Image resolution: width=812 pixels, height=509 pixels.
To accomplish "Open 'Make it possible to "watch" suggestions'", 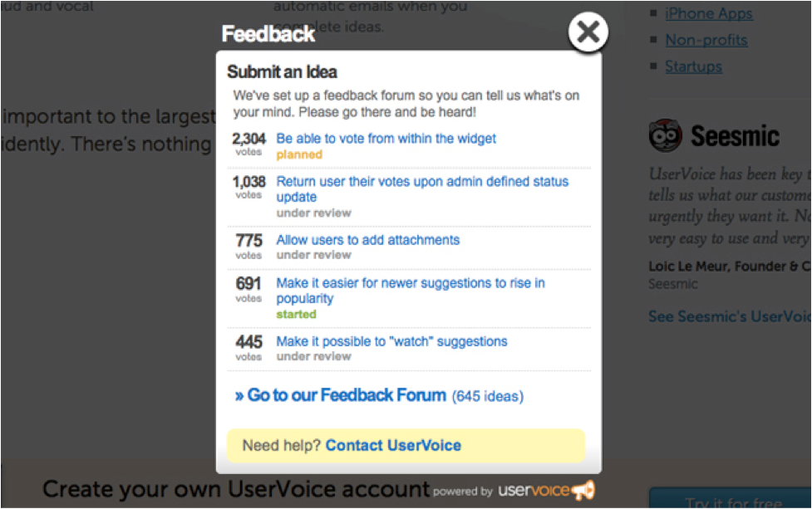I will [x=391, y=341].
